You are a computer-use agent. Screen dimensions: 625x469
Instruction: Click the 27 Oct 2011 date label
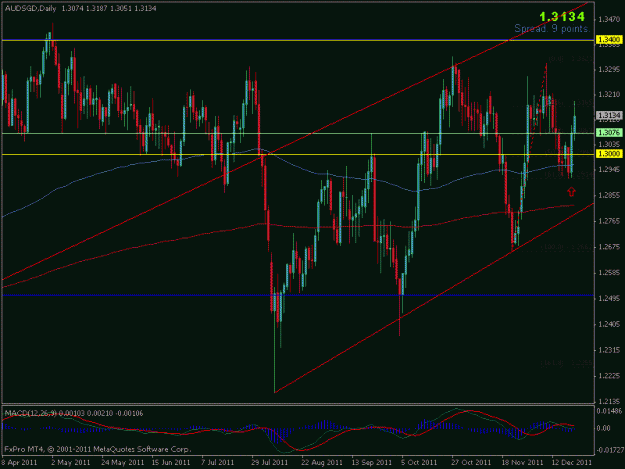(x=471, y=463)
